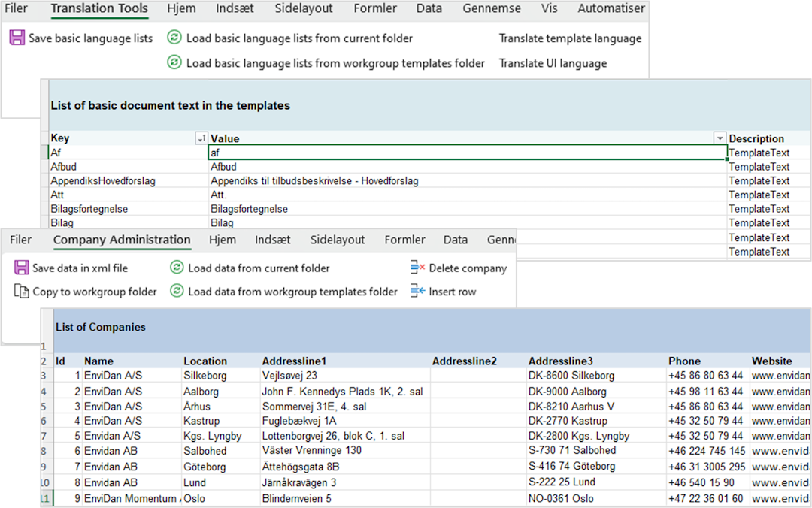Viewport: 812px width, 508px height.
Task: Switch to the Hjem ribbon tab
Action: tap(181, 9)
